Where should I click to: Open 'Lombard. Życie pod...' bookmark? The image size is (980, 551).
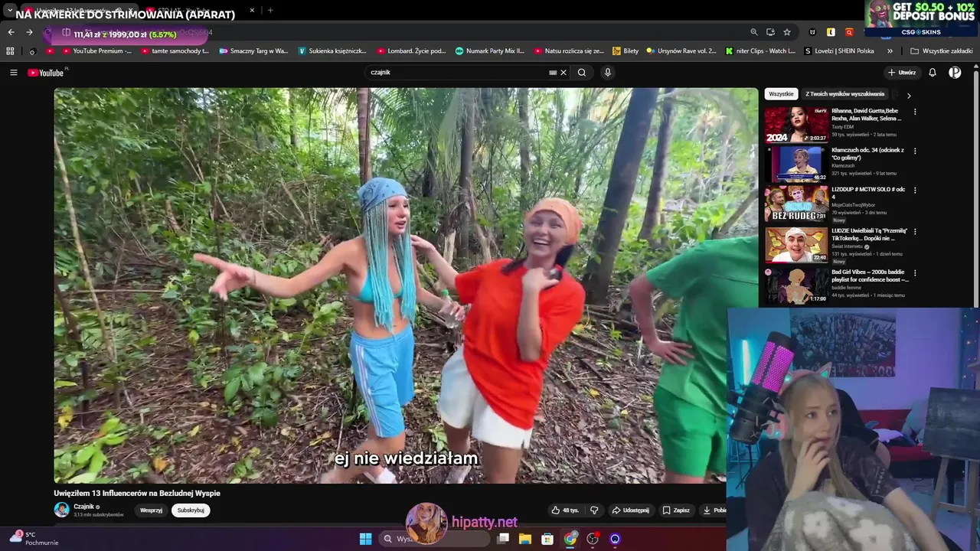tap(411, 51)
